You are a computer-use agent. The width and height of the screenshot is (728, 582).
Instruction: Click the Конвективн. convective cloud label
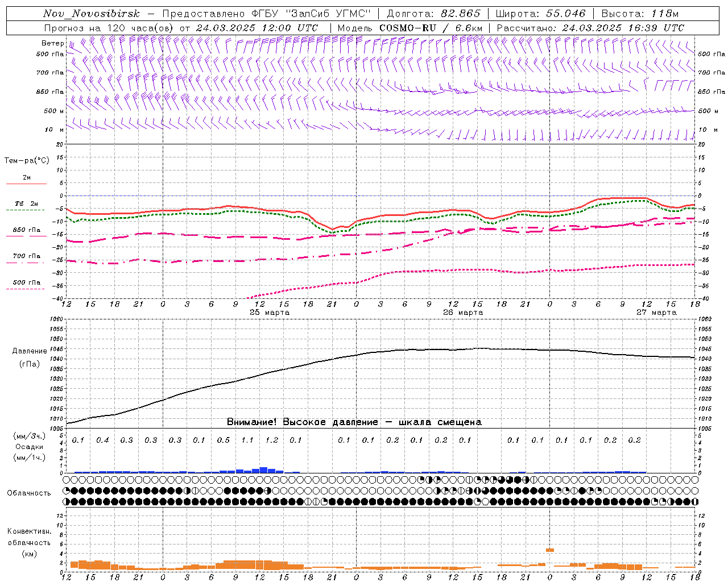click(x=30, y=531)
